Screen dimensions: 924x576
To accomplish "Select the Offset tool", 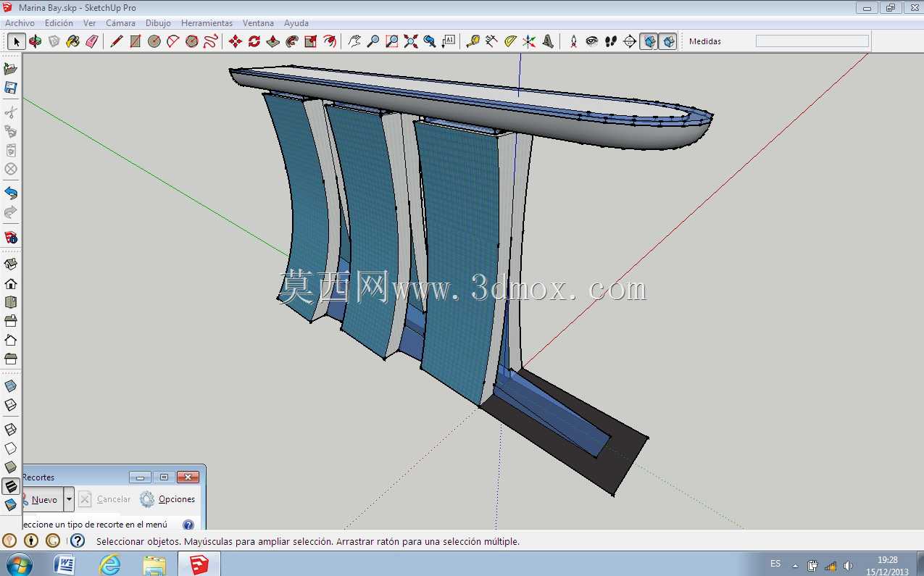I will click(x=329, y=41).
